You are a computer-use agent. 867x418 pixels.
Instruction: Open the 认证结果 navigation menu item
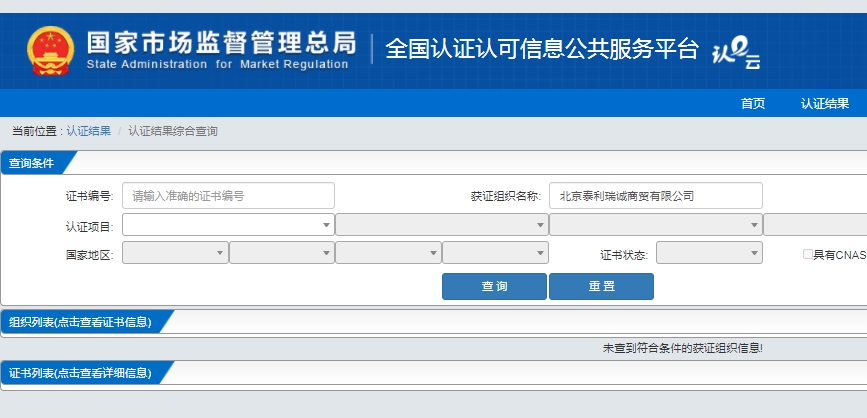pyautogui.click(x=824, y=103)
